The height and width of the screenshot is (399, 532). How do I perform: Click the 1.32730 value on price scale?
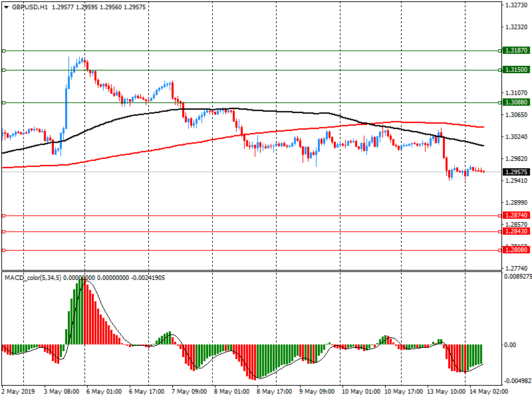click(515, 5)
